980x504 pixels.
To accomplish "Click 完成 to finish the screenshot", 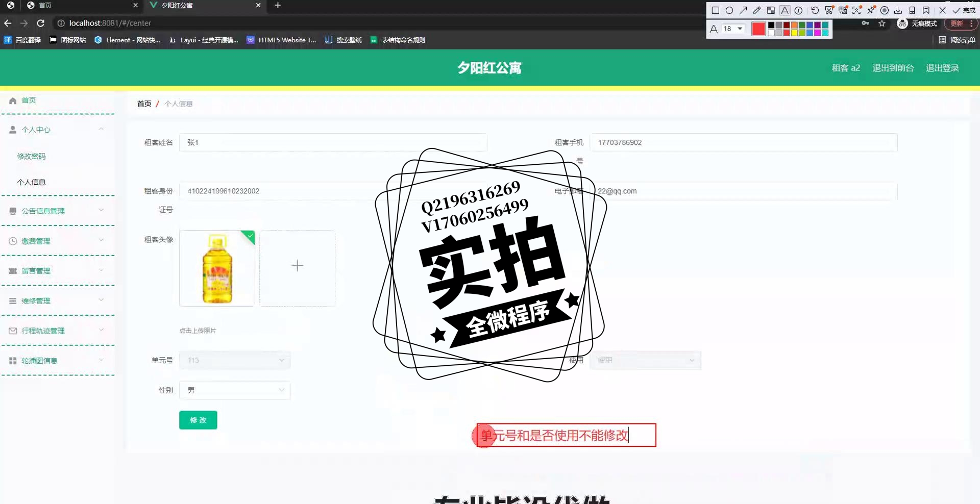I will [x=964, y=10].
